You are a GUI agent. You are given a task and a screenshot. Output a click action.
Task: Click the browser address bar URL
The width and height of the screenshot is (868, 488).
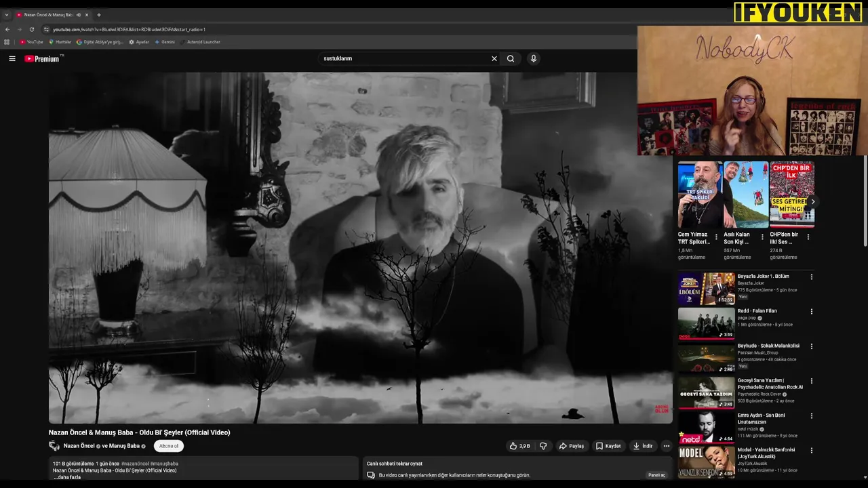(129, 30)
